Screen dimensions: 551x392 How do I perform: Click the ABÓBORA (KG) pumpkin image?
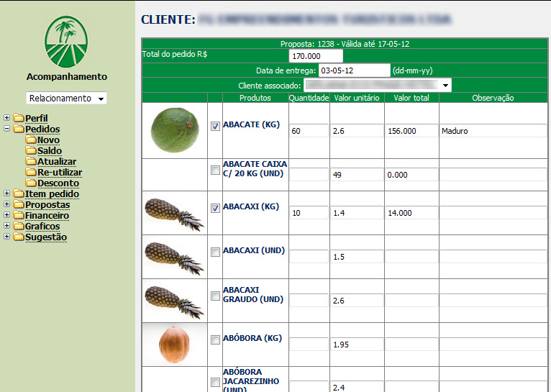(x=174, y=345)
